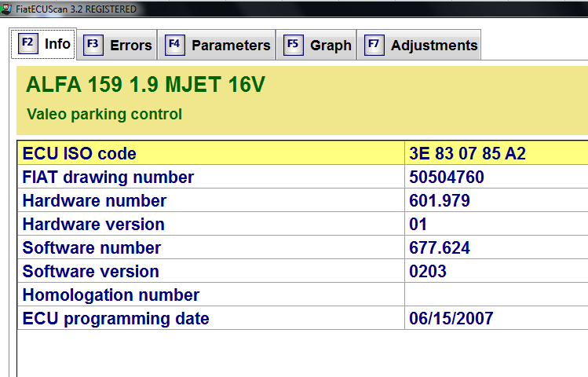588x377 pixels.
Task: Click the ECU programming date 06/15/2007
Action: coord(451,318)
